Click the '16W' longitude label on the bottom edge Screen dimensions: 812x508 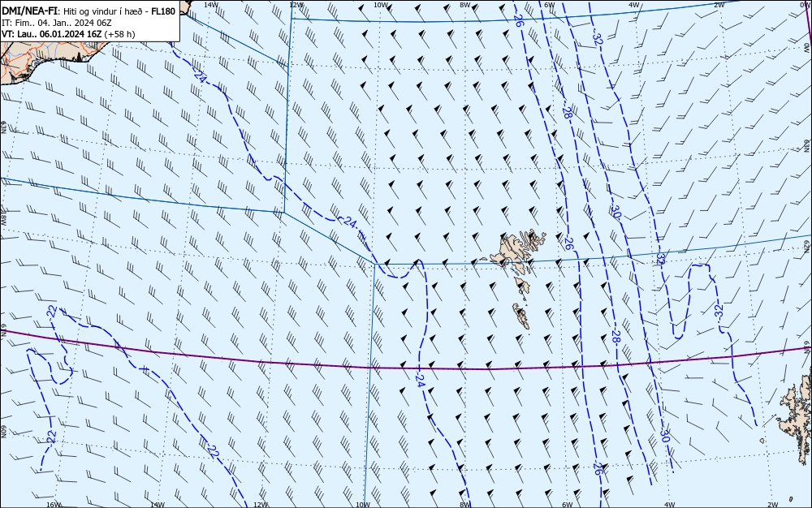(x=54, y=505)
